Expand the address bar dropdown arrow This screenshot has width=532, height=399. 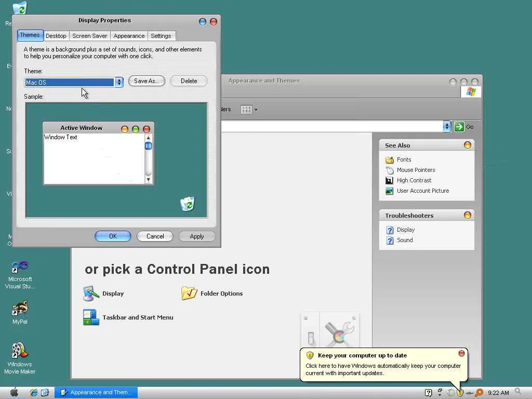[x=447, y=127]
